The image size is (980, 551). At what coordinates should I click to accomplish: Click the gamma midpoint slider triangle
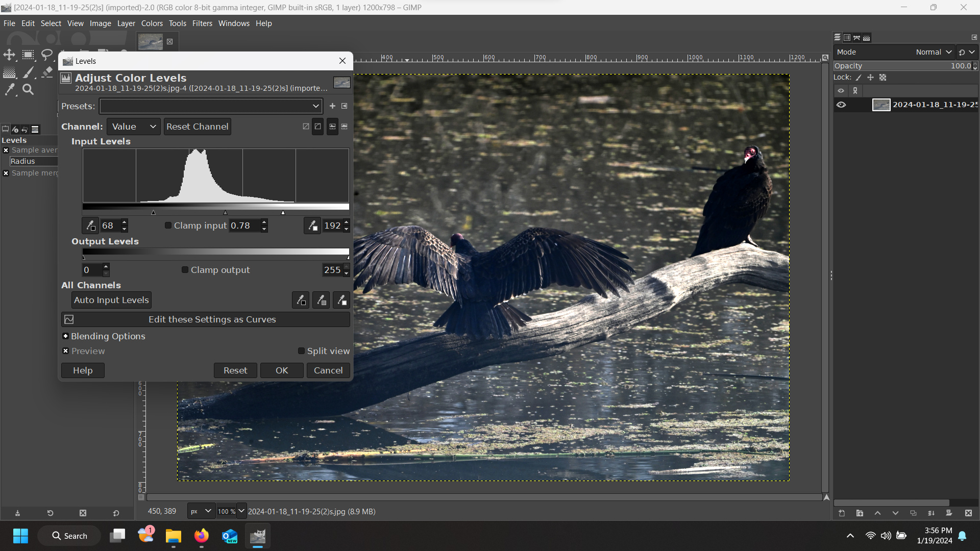(x=225, y=212)
